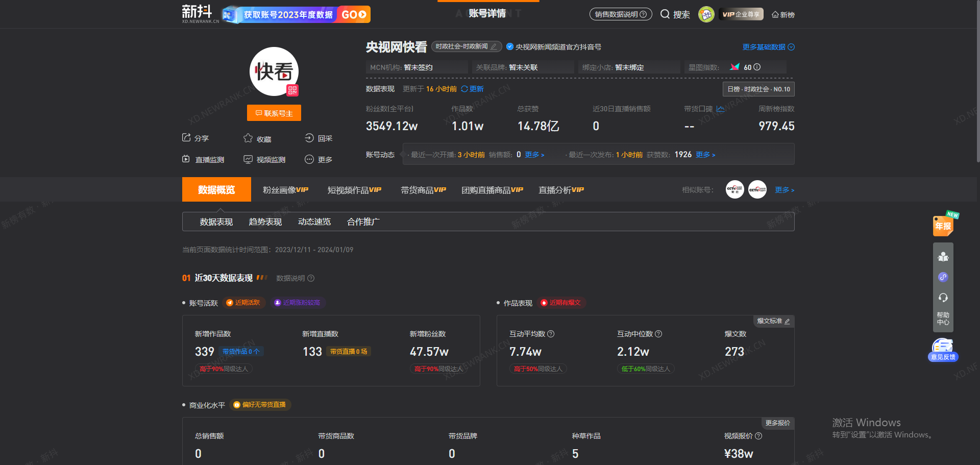Switch to 粉丝画像 VIP tab
This screenshot has width=980, height=465.
(x=285, y=190)
